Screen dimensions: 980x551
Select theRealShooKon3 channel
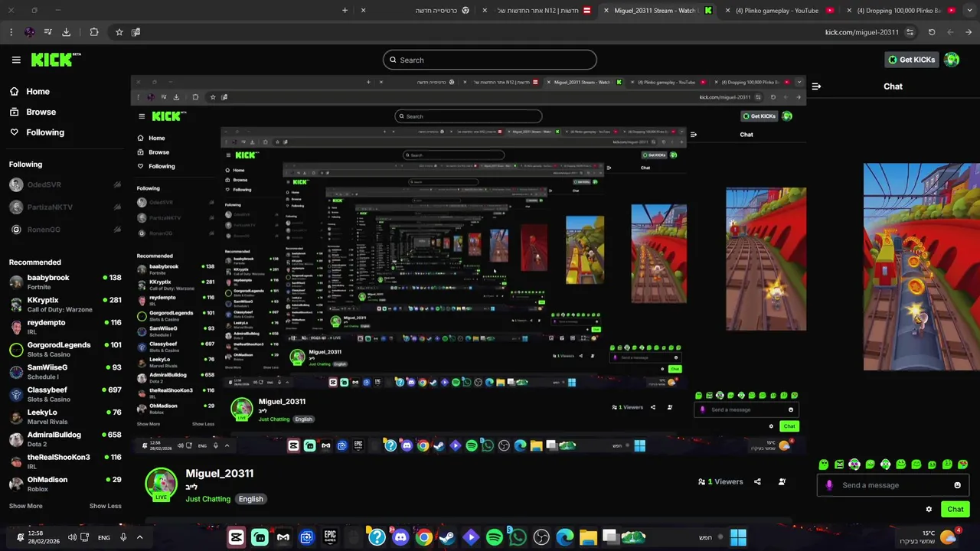coord(65,461)
